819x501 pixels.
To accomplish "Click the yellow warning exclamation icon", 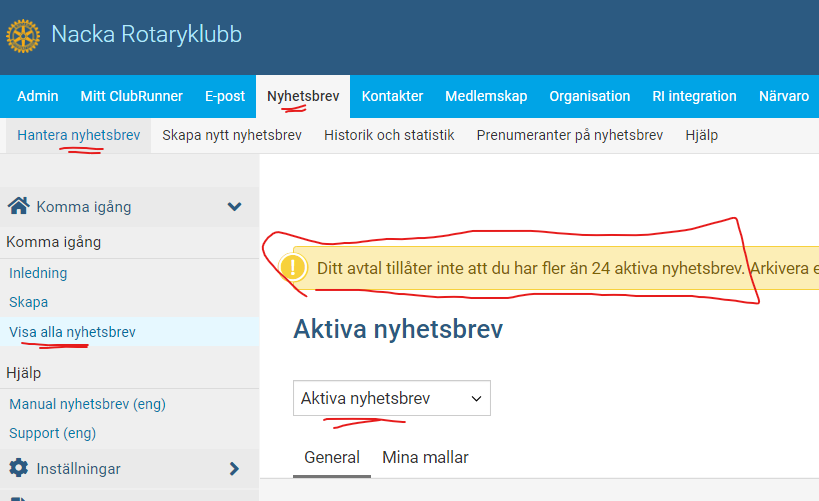I will coord(293,268).
